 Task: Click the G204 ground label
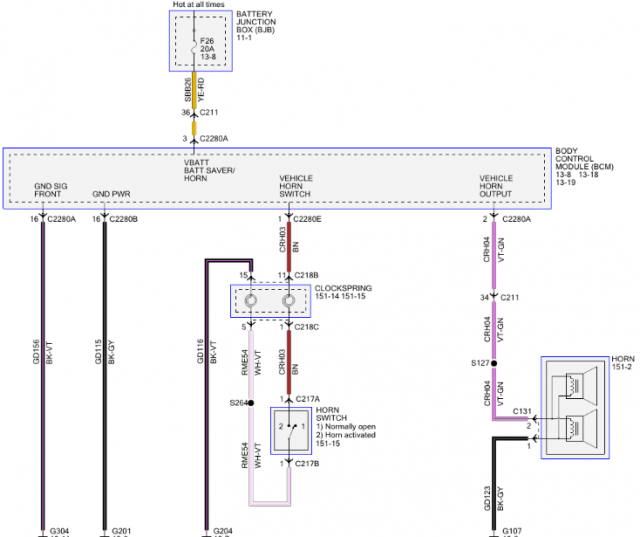click(x=223, y=531)
